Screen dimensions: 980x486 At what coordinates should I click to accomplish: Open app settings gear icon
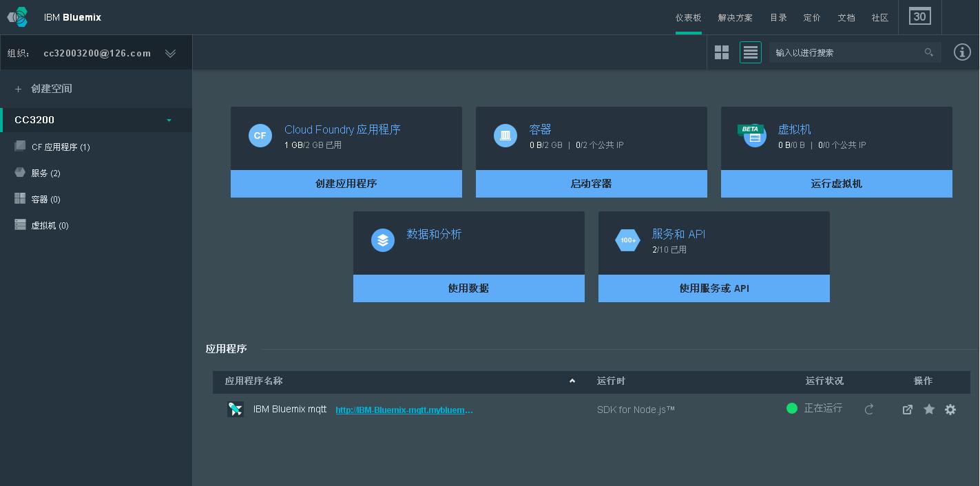[x=950, y=410]
